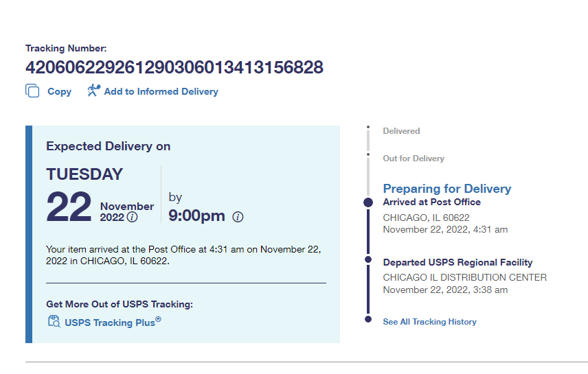This screenshot has width=588, height=374.
Task: Click the Expected Delivery on heading
Action: point(109,146)
